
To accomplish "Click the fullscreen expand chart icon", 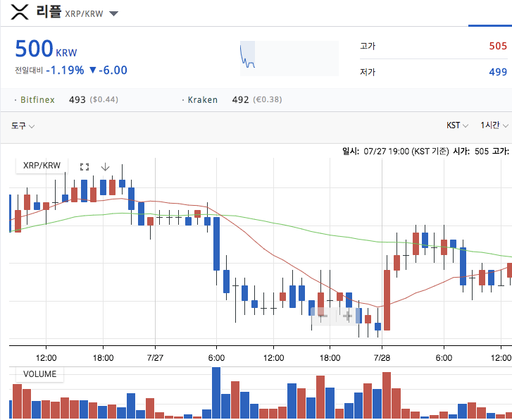I will (x=85, y=167).
